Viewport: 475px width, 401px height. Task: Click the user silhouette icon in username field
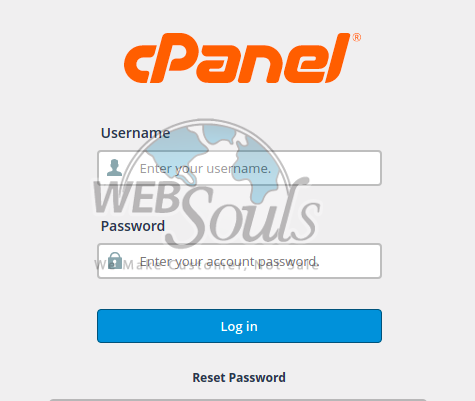(114, 168)
